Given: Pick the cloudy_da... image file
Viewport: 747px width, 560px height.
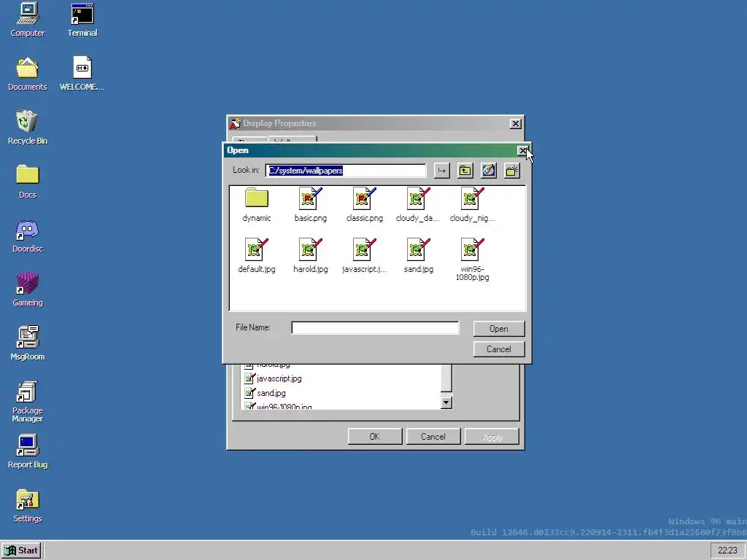Looking at the screenshot, I should [418, 205].
